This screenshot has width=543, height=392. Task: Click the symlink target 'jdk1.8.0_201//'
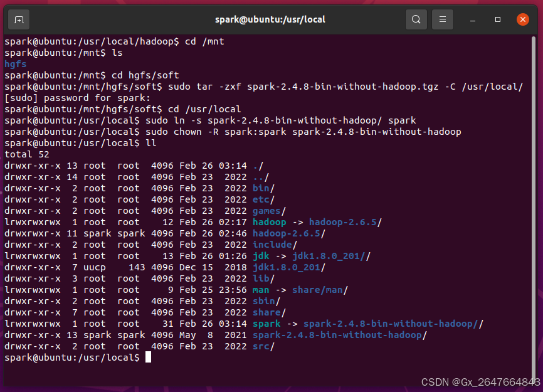[332, 256]
